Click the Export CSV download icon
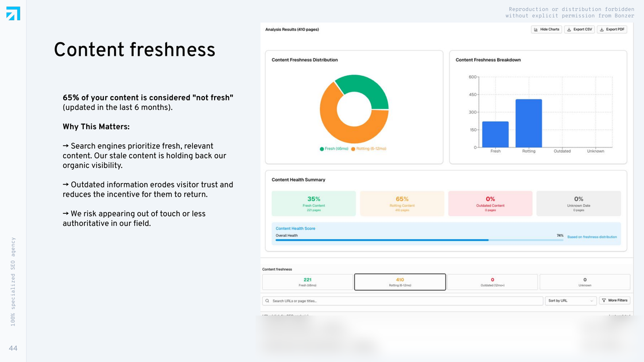The image size is (644, 362). pos(569,30)
